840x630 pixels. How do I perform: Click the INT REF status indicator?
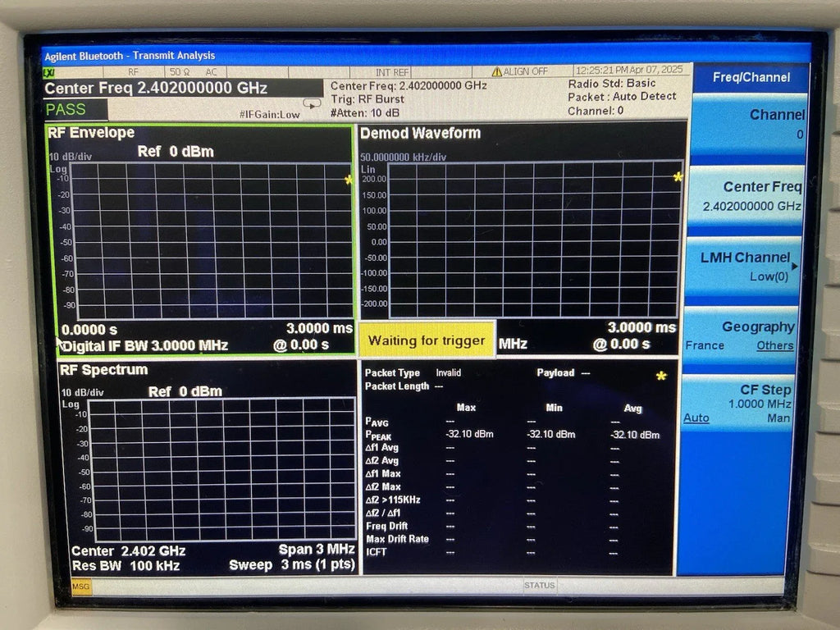click(391, 72)
